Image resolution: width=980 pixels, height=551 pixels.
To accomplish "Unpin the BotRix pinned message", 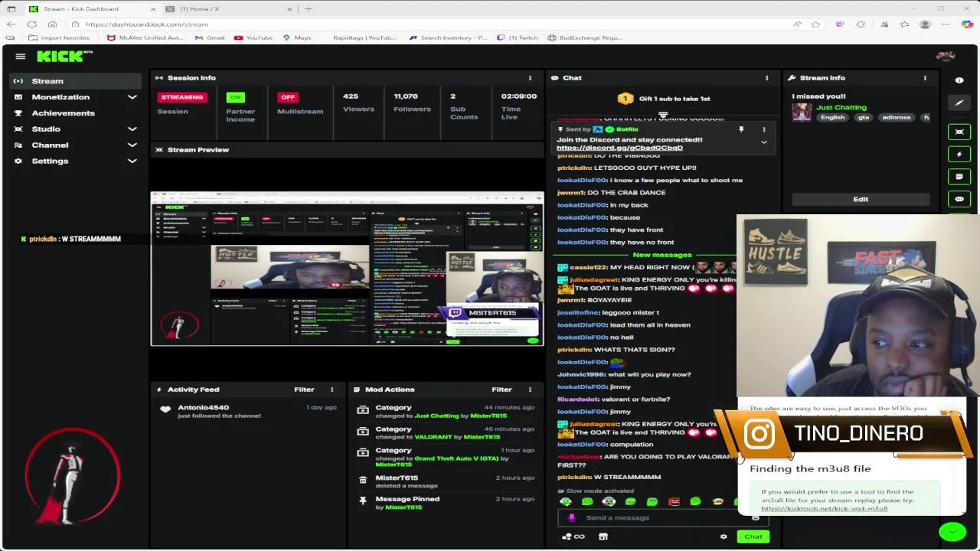I will coord(741,129).
